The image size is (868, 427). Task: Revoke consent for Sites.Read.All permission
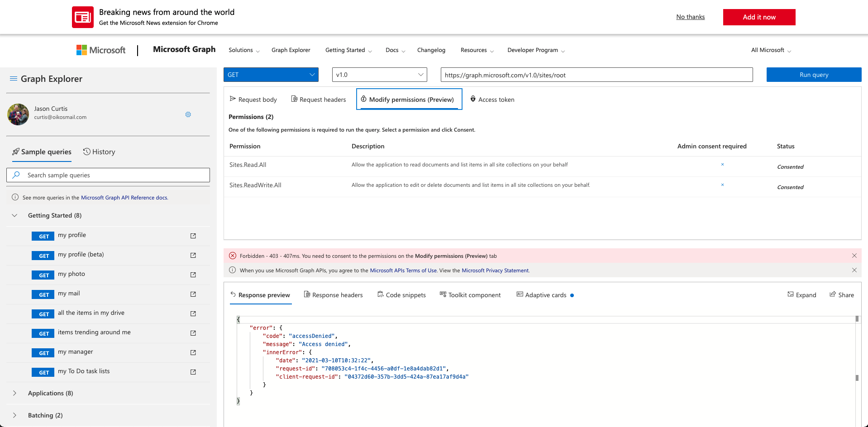723,164
